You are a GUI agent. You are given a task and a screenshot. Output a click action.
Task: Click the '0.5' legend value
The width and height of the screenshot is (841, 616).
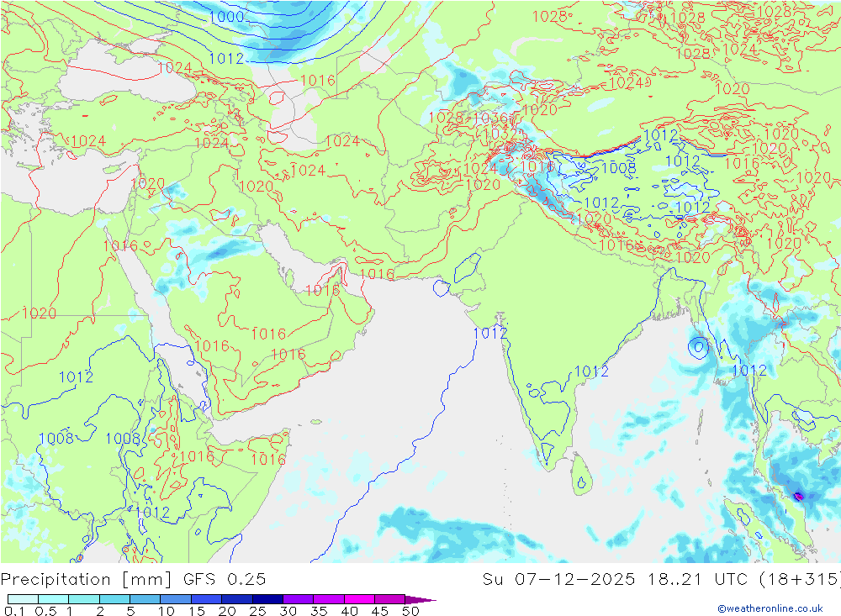(x=45, y=611)
